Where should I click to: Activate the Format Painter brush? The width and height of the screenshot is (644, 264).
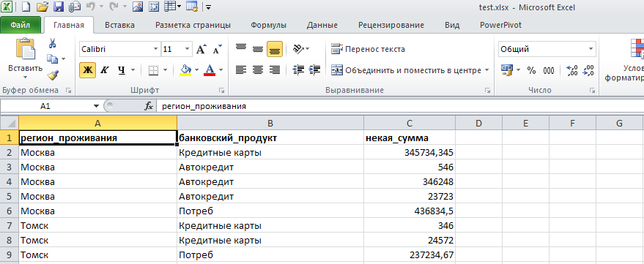click(53, 75)
